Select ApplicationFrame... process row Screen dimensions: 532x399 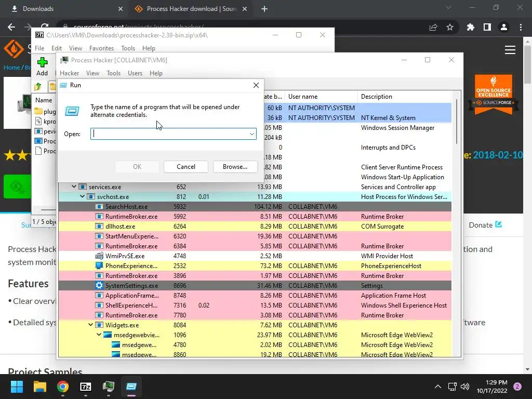255,296
